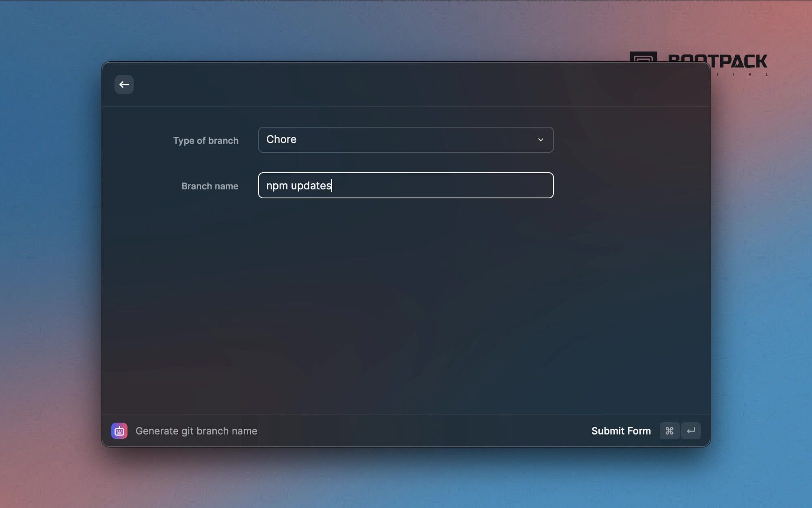The height and width of the screenshot is (508, 812).
Task: Select the Submit Form action in the bottom bar
Action: [x=621, y=431]
